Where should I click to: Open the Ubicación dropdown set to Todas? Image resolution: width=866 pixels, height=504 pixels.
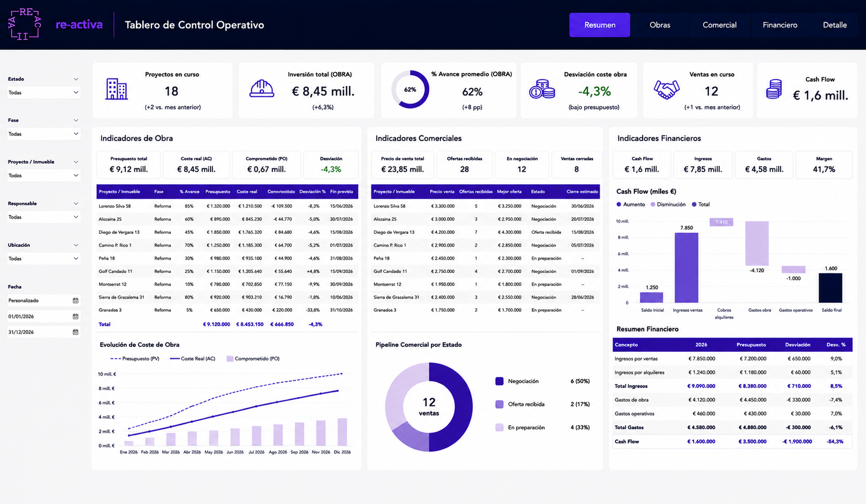tap(44, 259)
